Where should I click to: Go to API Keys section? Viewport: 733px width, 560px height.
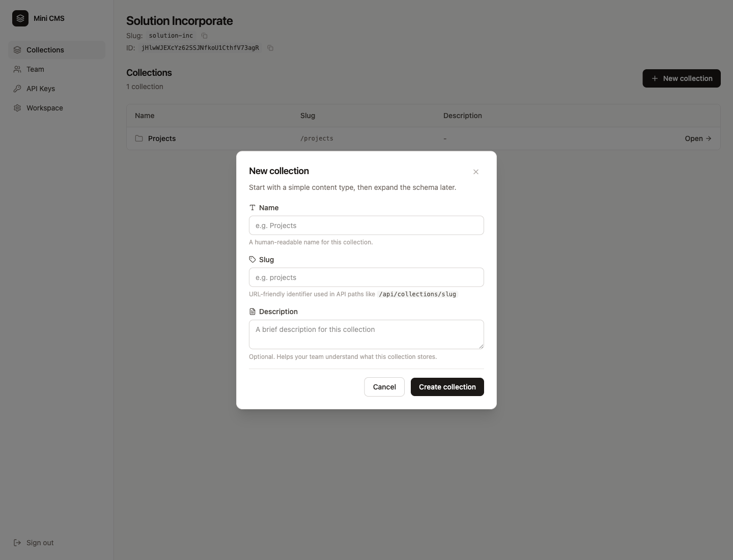tap(41, 89)
